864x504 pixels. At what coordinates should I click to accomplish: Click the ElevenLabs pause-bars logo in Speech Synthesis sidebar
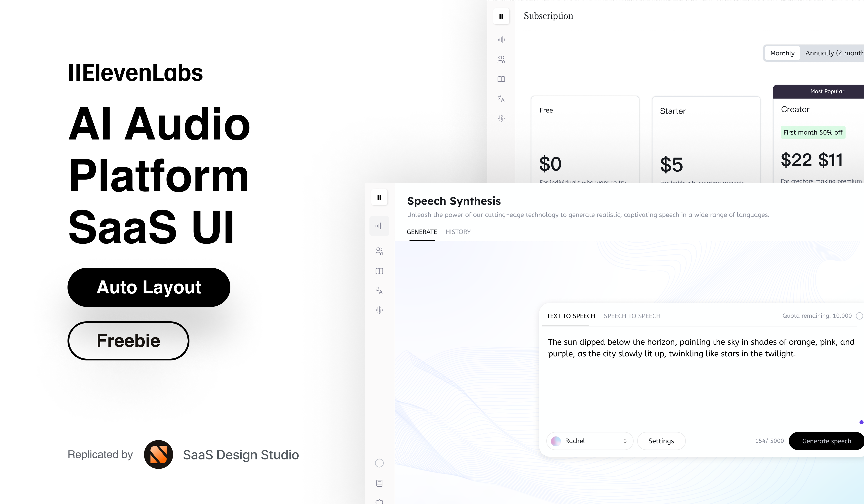379,197
